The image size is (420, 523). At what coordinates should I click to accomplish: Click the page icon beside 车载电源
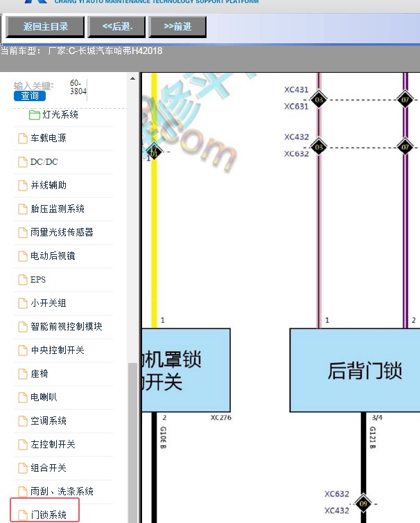23,139
